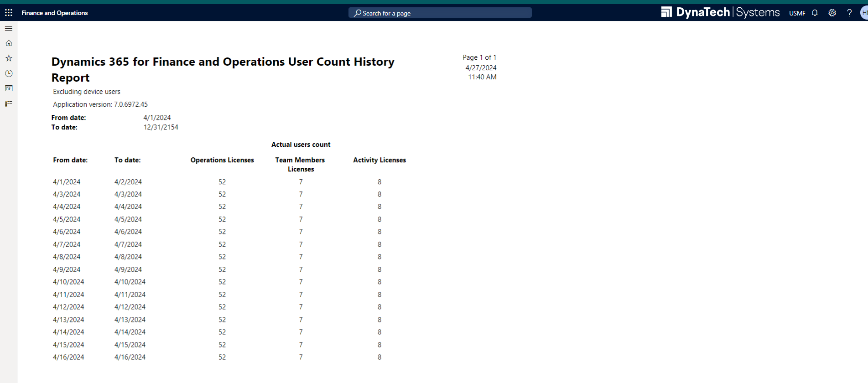The image size is (868, 383).
Task: Click Activity Licenses 8 in 4/6/2024 row
Action: 379,232
